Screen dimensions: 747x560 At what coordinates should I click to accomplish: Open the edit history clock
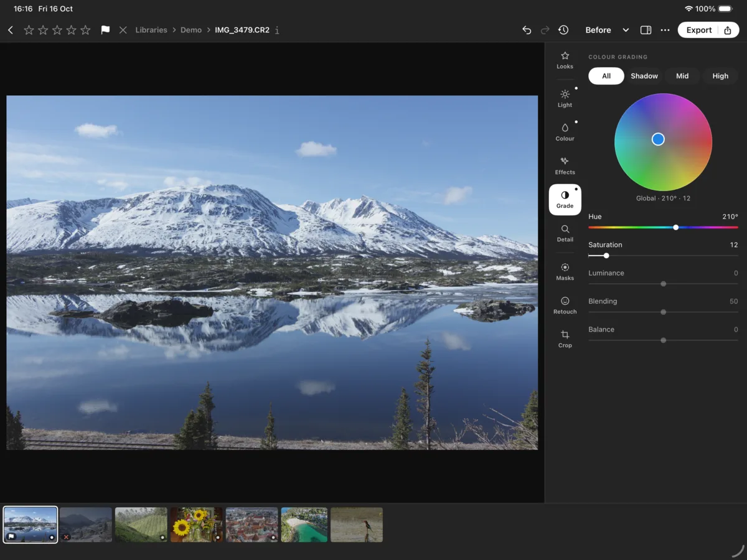563,30
